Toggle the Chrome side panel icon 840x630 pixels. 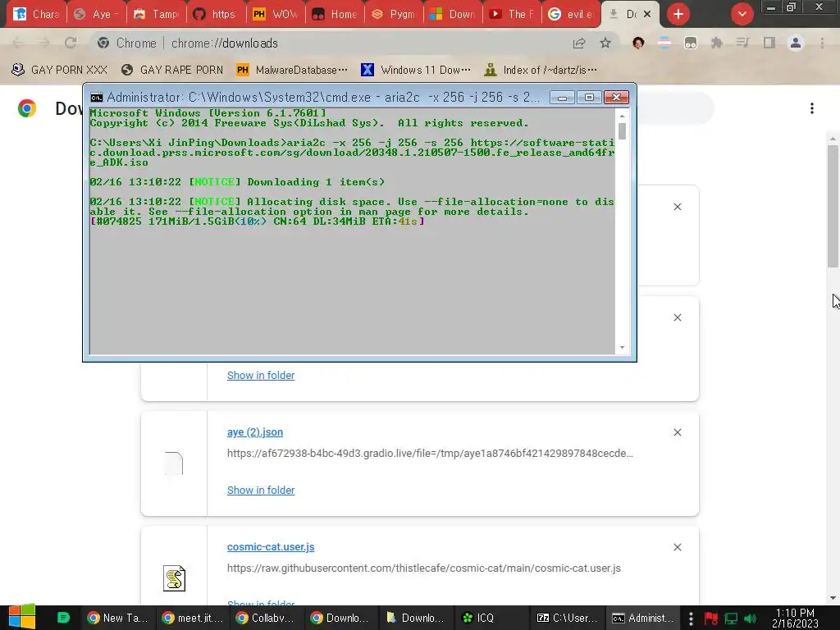click(769, 43)
